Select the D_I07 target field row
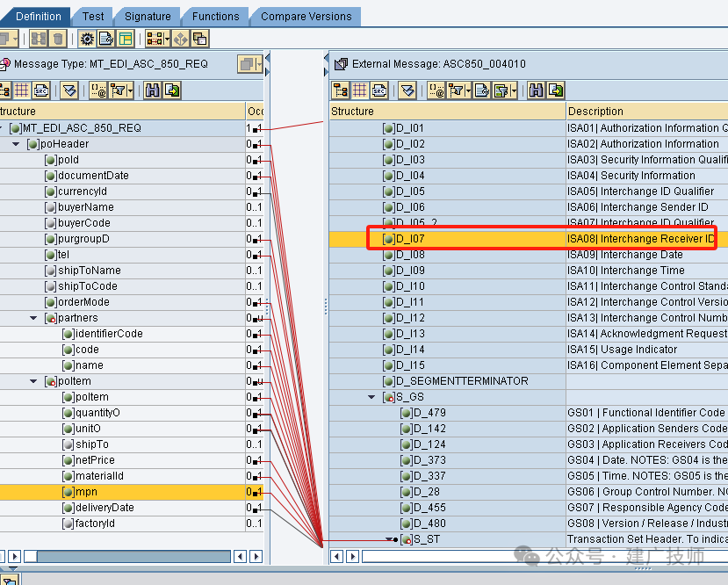728x585 pixels. [x=529, y=239]
